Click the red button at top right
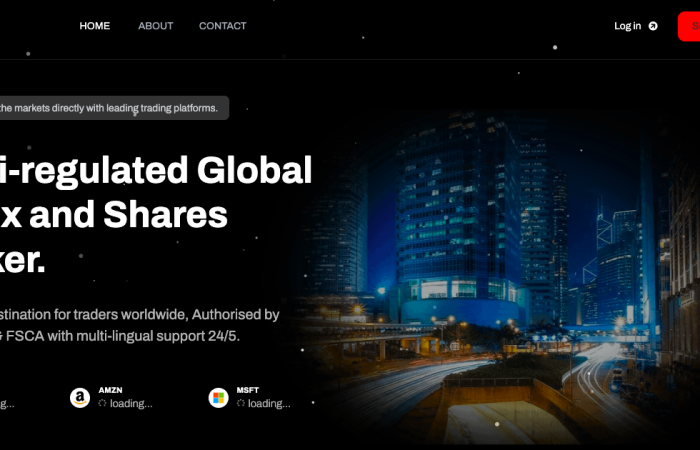Image resolution: width=700 pixels, height=450 pixels. tap(689, 26)
